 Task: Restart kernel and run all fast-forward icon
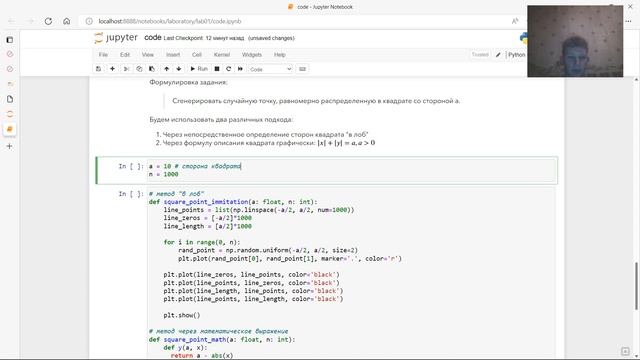tap(240, 69)
